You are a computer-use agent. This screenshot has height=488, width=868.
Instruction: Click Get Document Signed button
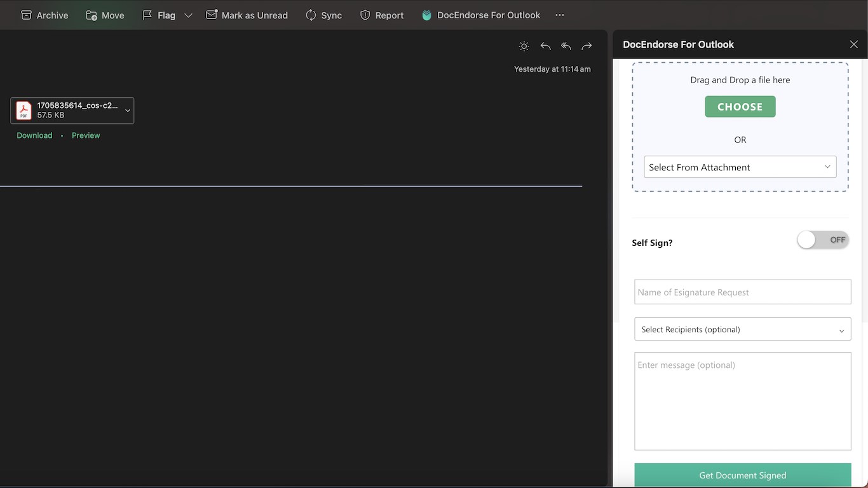pos(743,475)
